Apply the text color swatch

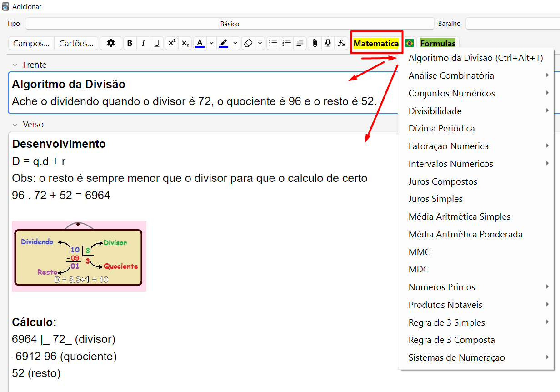coord(200,43)
